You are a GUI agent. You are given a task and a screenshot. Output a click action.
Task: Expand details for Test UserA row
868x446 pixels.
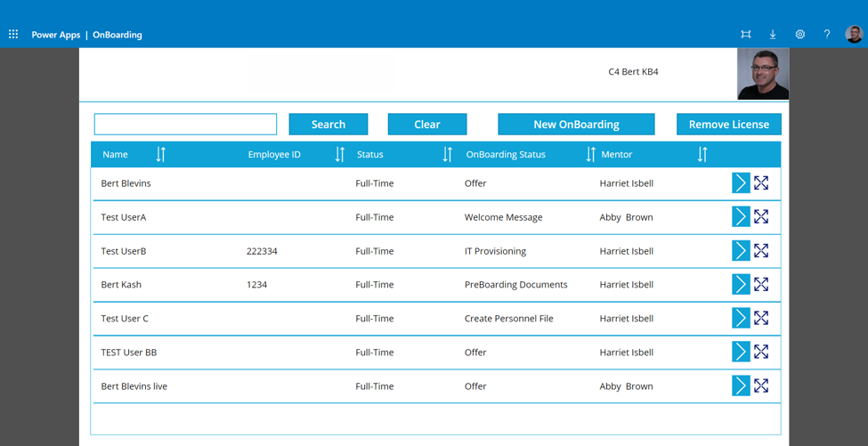coord(761,217)
